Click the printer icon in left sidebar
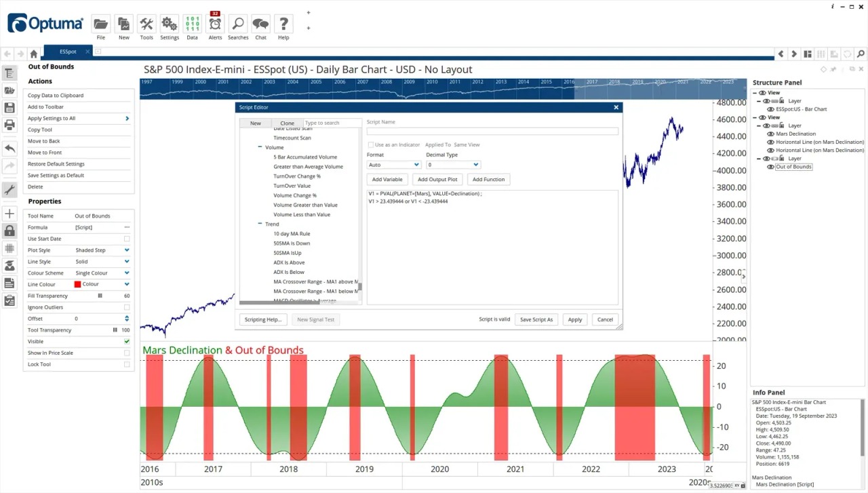 pos(9,125)
